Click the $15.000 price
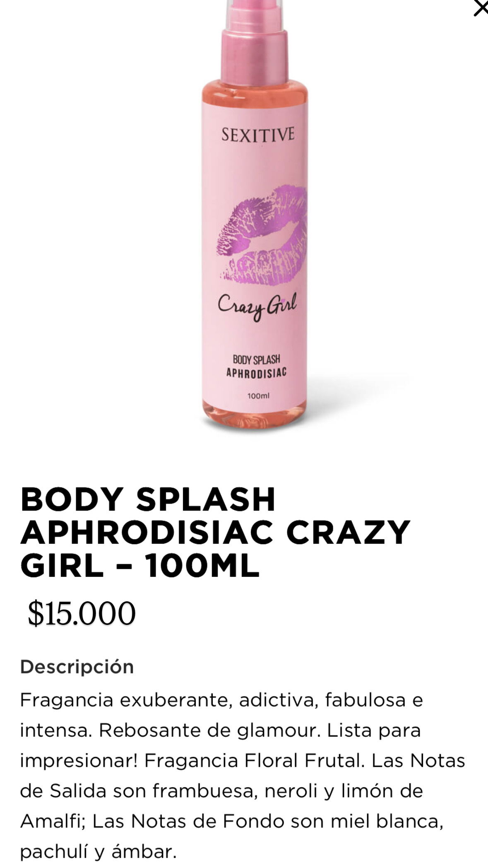This screenshot has height=868, width=488. (82, 614)
